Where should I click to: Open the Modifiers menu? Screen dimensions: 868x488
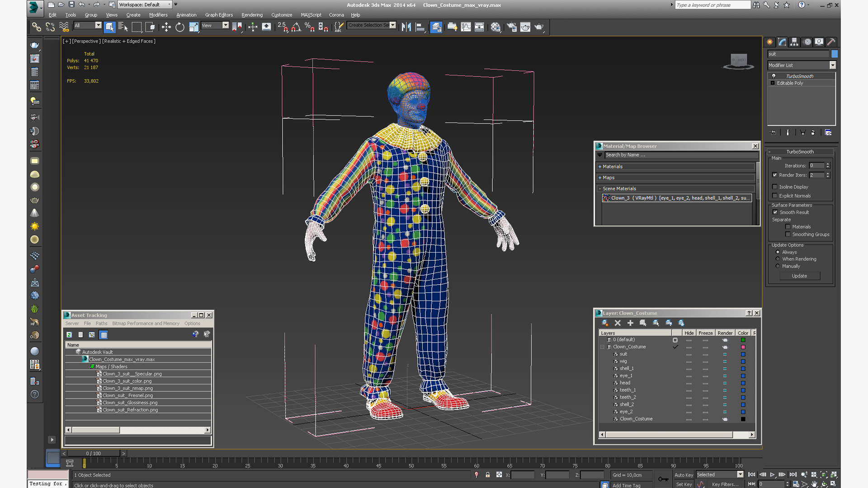(x=158, y=15)
